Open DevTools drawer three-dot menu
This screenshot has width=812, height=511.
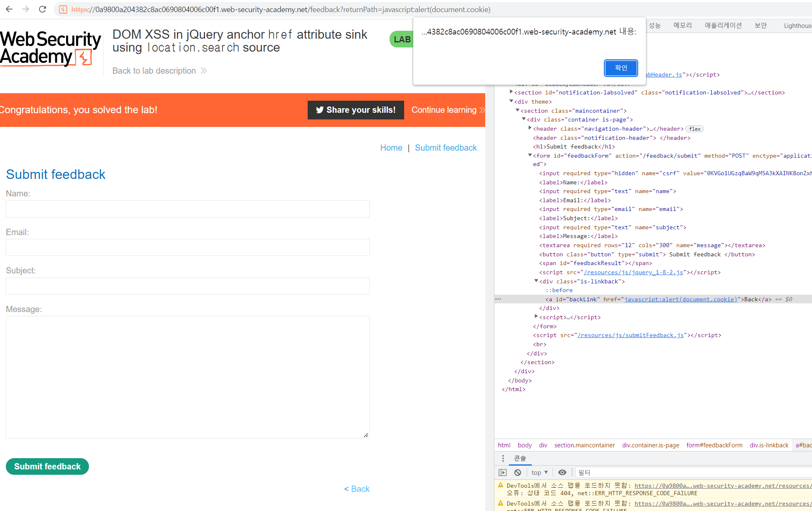tap(503, 458)
